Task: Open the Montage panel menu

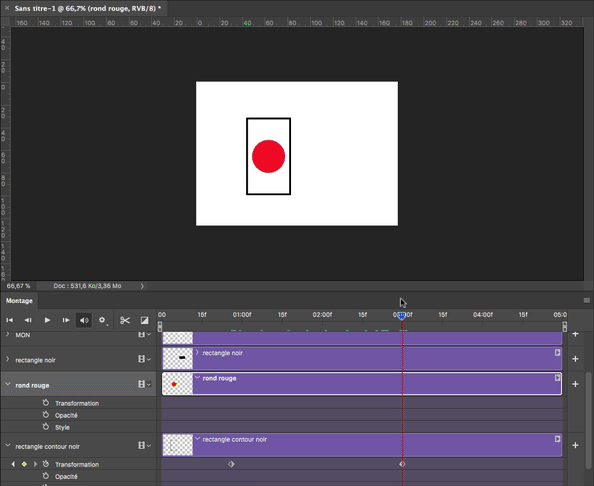Action: pyautogui.click(x=586, y=300)
